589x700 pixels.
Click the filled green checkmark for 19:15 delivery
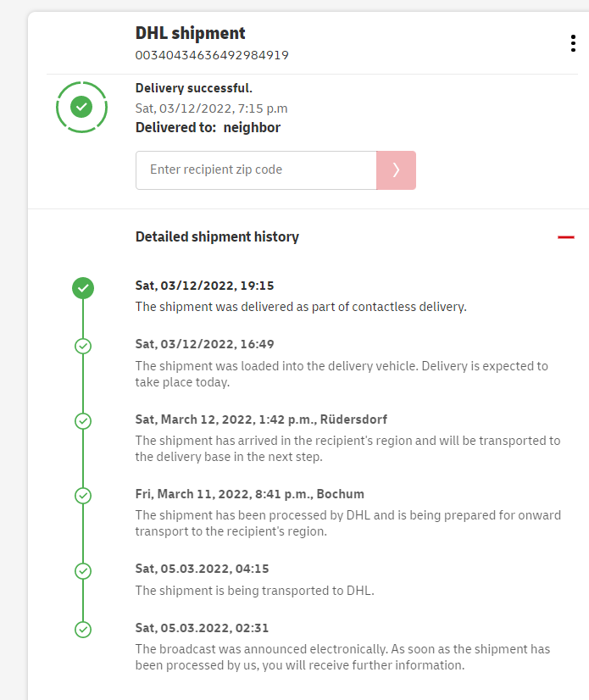[x=83, y=288]
